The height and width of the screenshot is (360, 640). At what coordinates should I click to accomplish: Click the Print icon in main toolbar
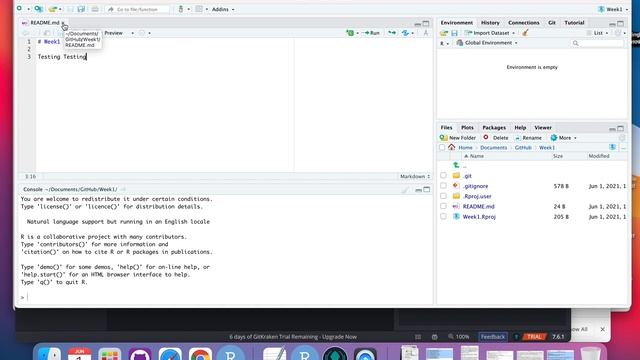pyautogui.click(x=95, y=9)
